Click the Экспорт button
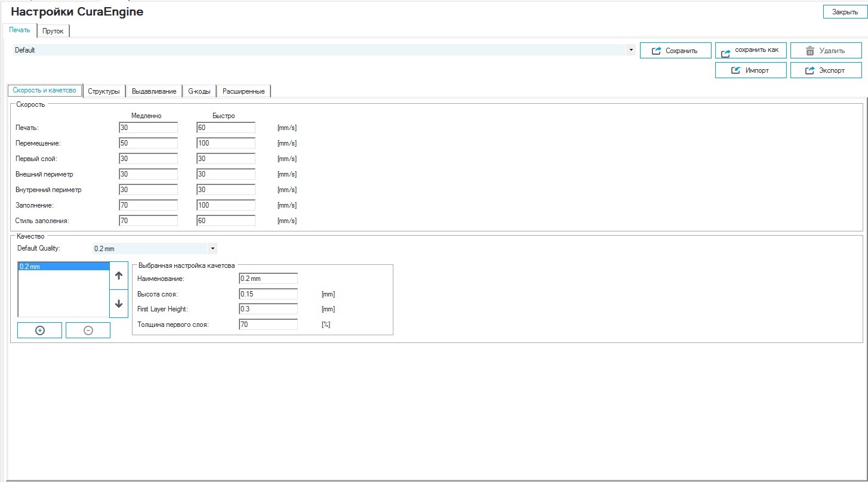868x482 pixels. (x=826, y=70)
